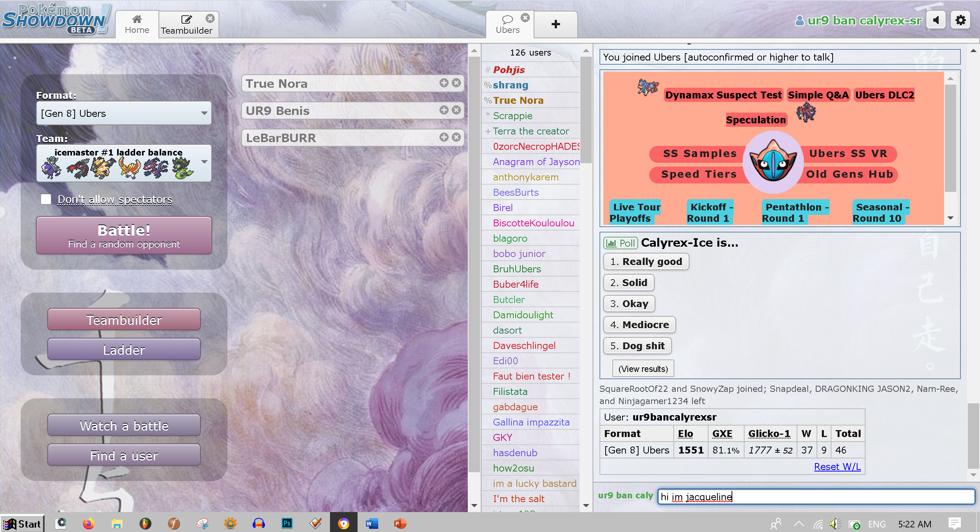Vote option 3 Okay
Viewport: 980px width, 532px height.
pyautogui.click(x=629, y=304)
